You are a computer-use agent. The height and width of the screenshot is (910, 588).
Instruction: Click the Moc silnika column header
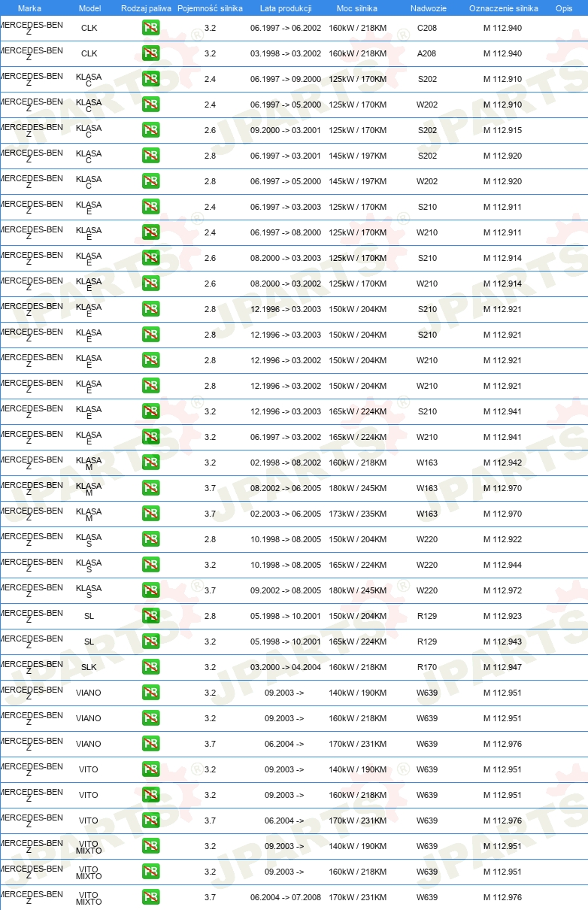click(357, 8)
